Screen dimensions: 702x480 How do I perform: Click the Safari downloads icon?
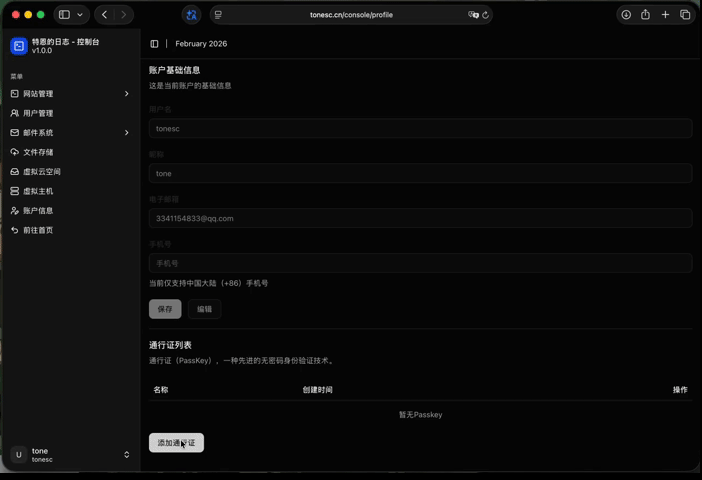[x=626, y=15]
